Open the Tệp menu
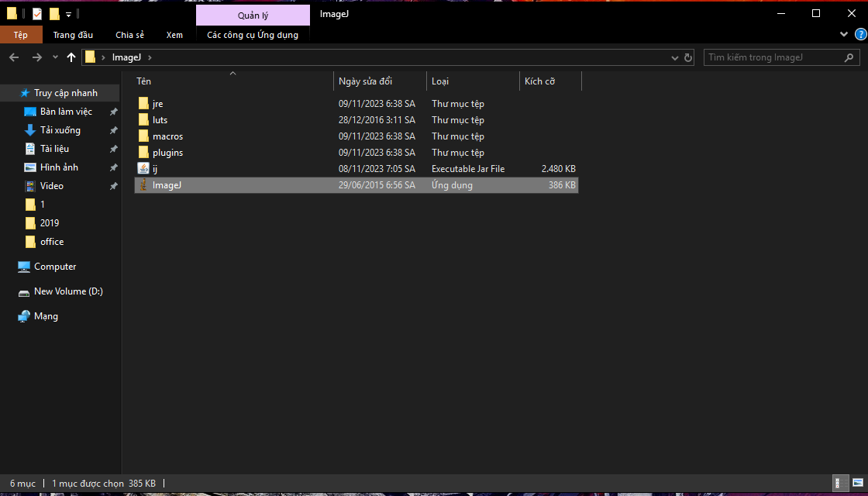Viewport: 868px width, 496px height. pos(21,35)
